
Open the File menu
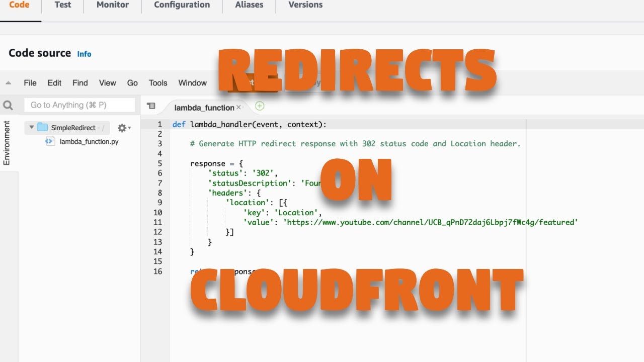click(30, 83)
